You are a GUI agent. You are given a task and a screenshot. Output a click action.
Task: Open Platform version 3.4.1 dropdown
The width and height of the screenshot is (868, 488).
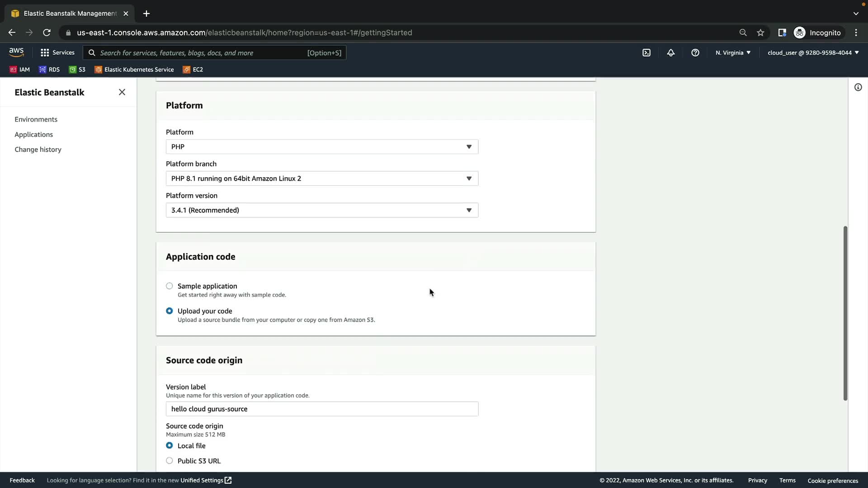322,210
